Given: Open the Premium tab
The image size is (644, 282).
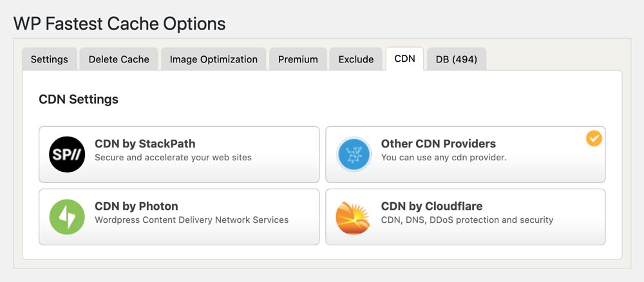Looking at the screenshot, I should point(298,59).
